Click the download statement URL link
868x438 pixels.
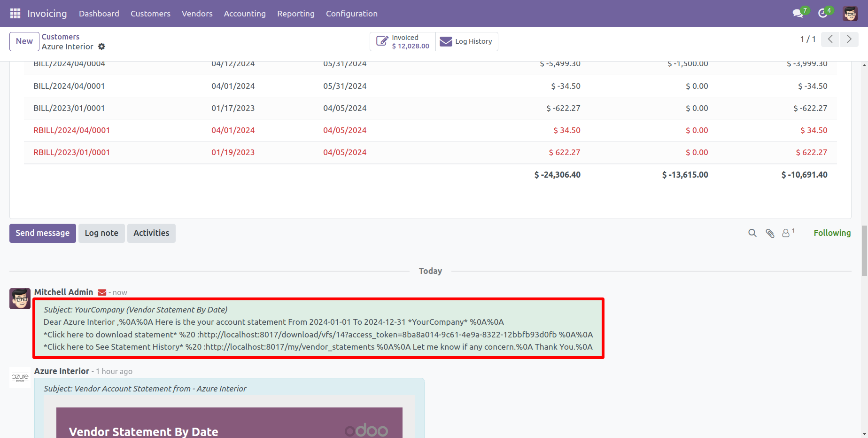point(377,335)
